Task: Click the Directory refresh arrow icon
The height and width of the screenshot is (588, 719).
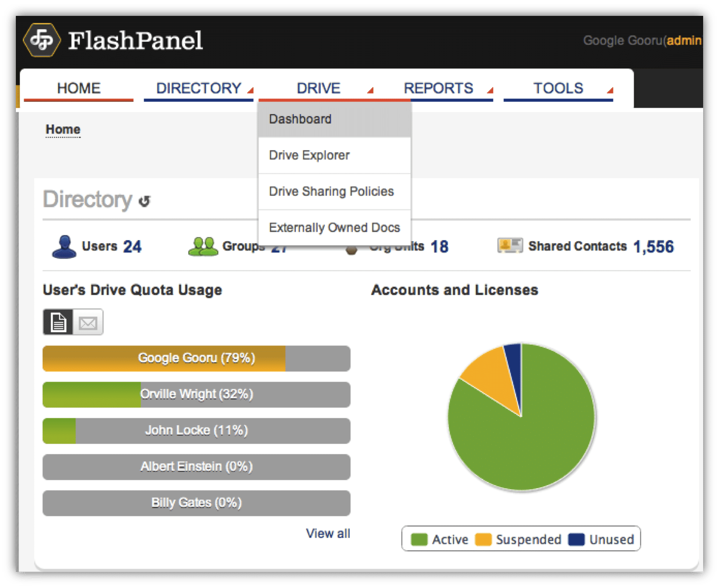Action: coord(144,201)
